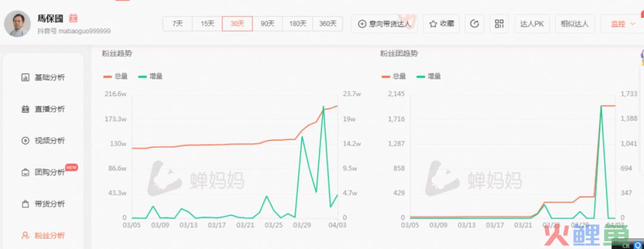This screenshot has height=249, width=644.
Task: Open 带货分析 in the sidebar
Action: 43,204
